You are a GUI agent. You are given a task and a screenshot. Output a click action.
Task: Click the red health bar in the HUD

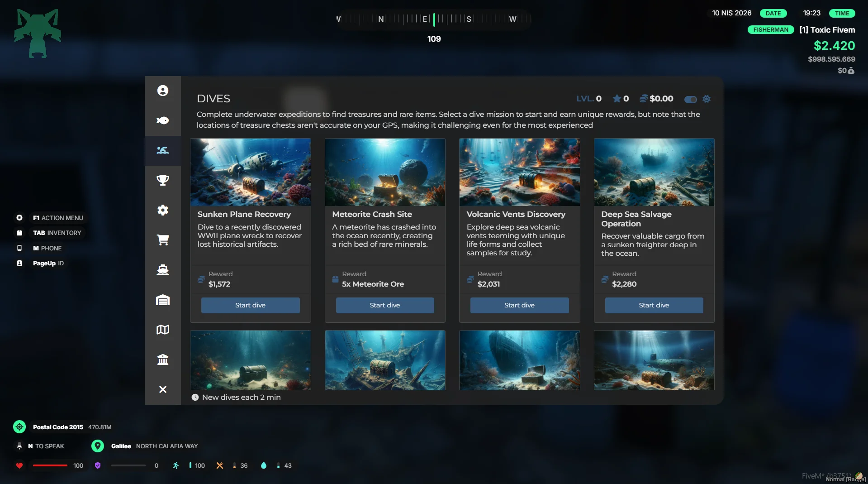(50, 465)
